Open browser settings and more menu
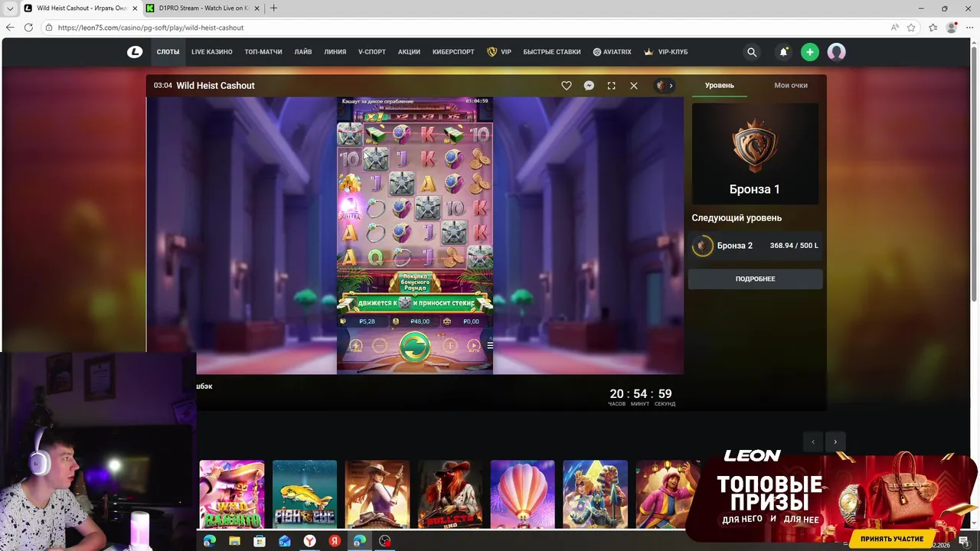Viewport: 980px width, 551px height. click(969, 28)
